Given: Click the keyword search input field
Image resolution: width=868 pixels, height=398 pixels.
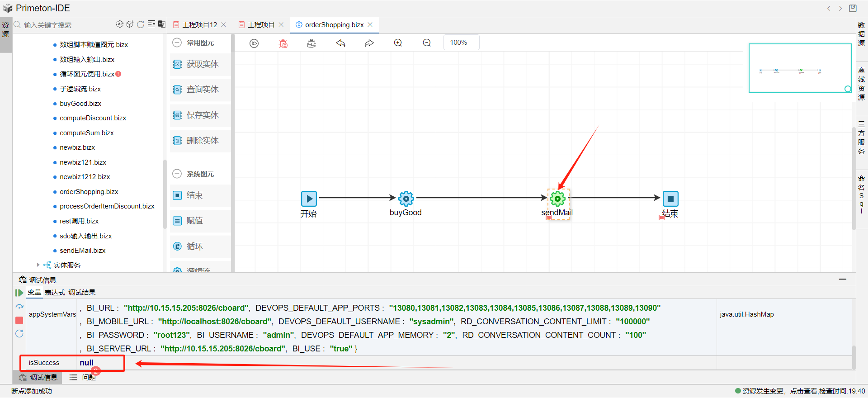Looking at the screenshot, I should tap(63, 25).
